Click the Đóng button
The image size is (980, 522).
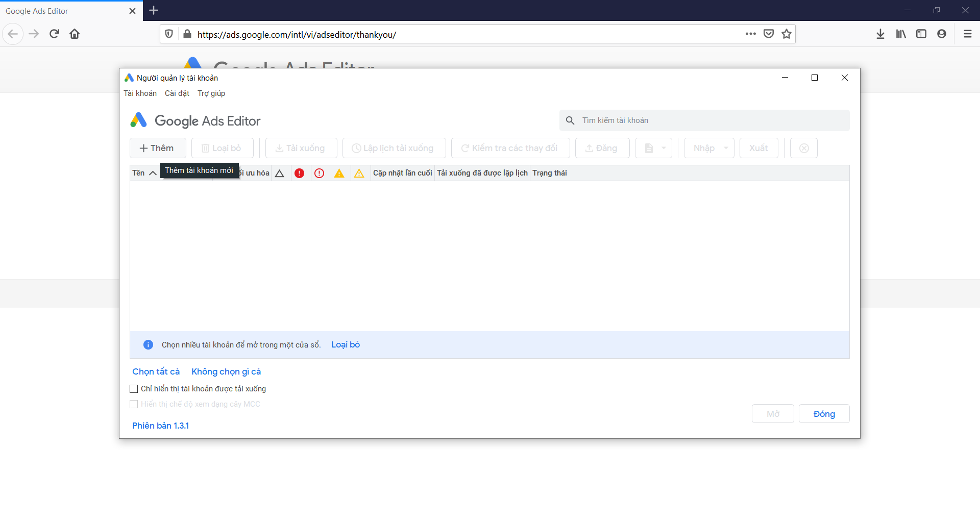point(824,414)
